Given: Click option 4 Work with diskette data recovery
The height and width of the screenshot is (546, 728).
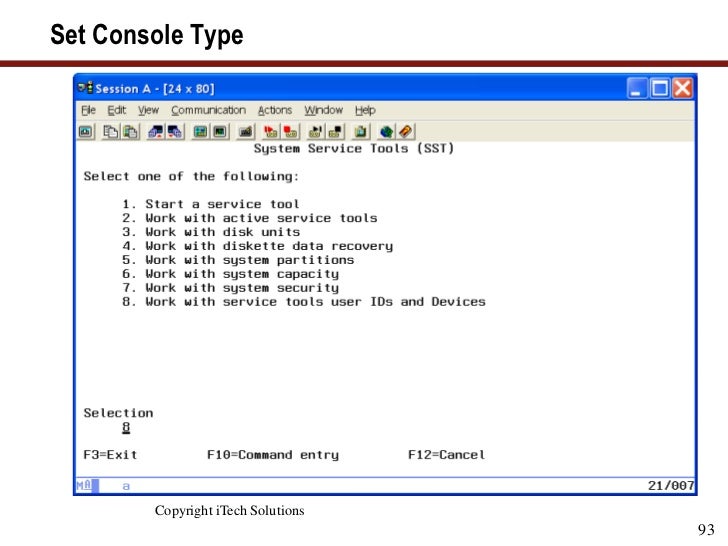Looking at the screenshot, I should (258, 246).
